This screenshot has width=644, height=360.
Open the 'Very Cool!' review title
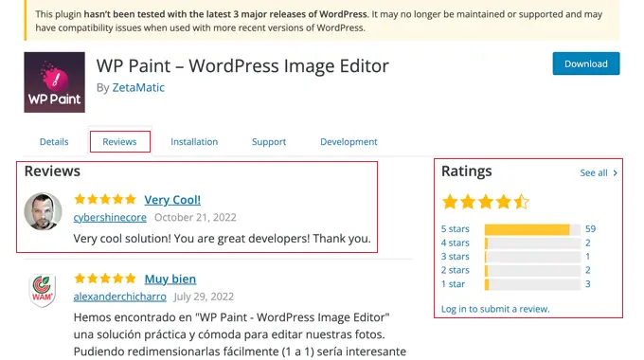(x=172, y=200)
